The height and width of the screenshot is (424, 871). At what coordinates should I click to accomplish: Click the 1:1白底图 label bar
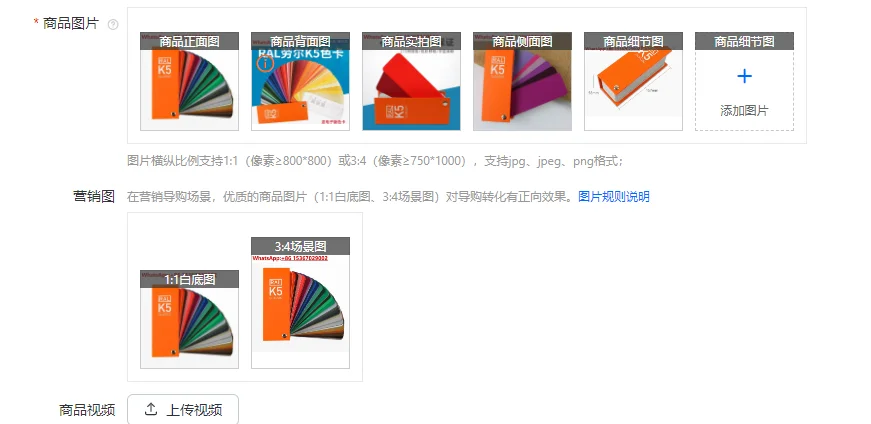coord(189,280)
